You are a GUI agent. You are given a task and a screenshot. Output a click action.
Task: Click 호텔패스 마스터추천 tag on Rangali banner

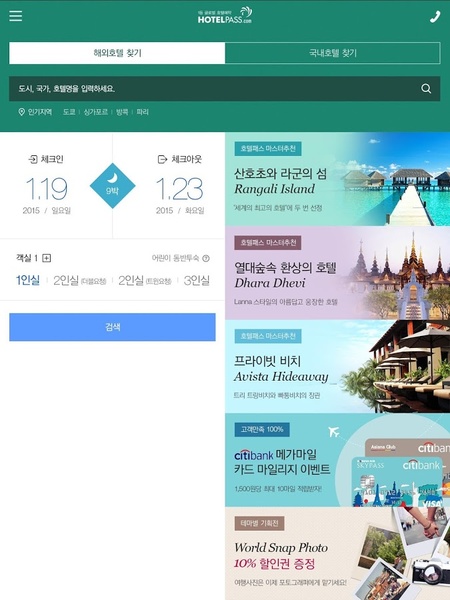268,149
